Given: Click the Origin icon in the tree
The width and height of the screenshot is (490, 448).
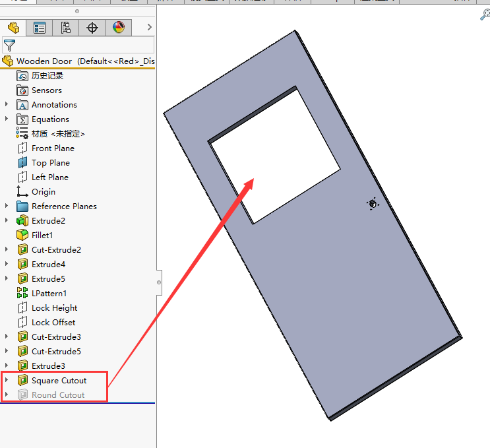Looking at the screenshot, I should pos(22,192).
